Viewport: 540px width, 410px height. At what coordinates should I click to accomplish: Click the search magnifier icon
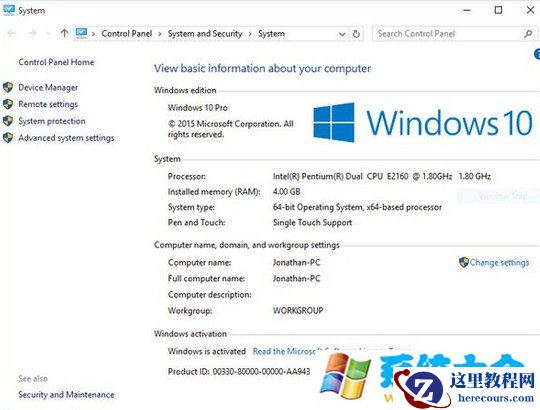click(528, 34)
